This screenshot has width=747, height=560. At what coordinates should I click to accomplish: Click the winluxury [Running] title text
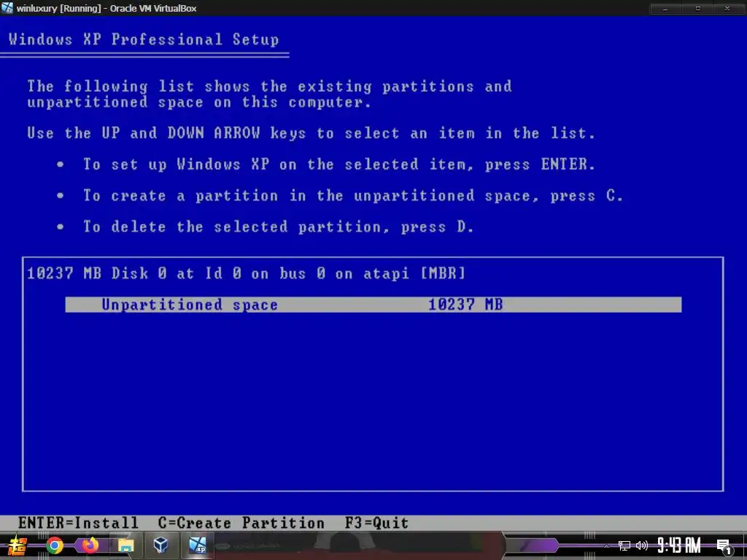(107, 8)
